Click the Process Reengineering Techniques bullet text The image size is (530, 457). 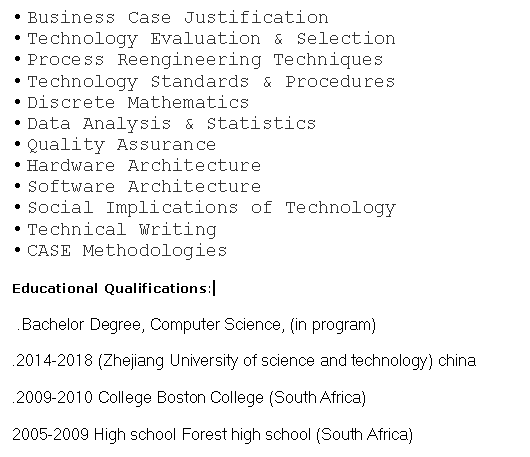click(205, 60)
